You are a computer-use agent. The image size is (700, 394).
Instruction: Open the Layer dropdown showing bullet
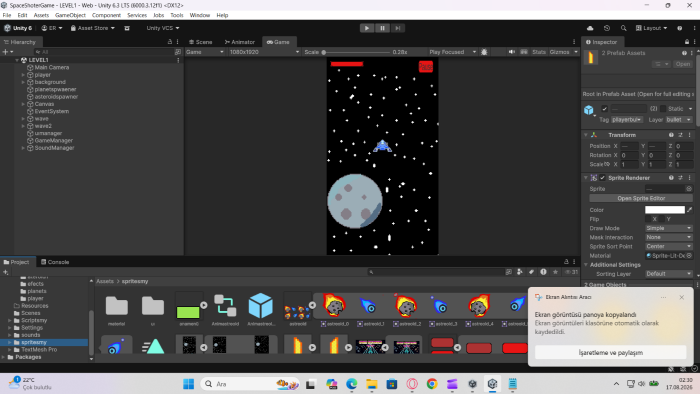pos(679,120)
